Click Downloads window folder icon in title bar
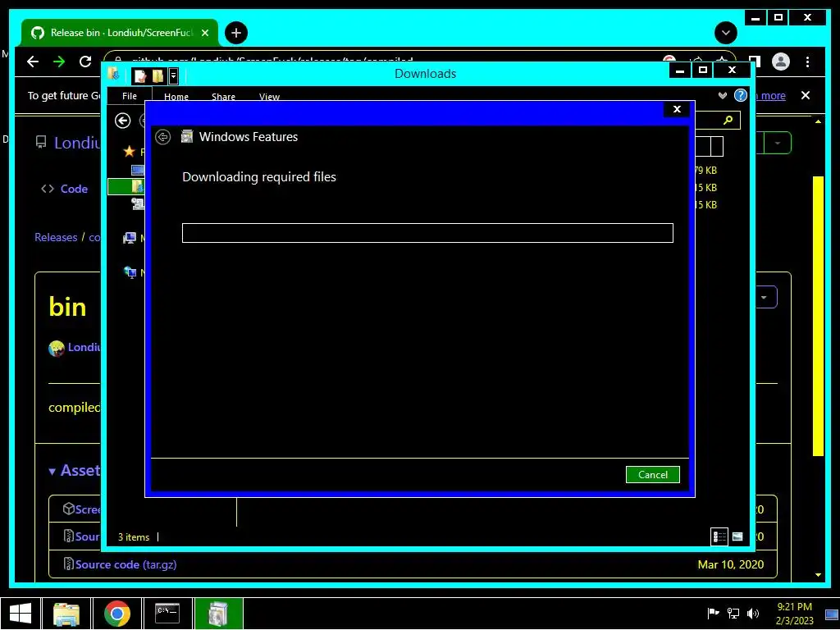This screenshot has height=630, width=840. coord(113,74)
